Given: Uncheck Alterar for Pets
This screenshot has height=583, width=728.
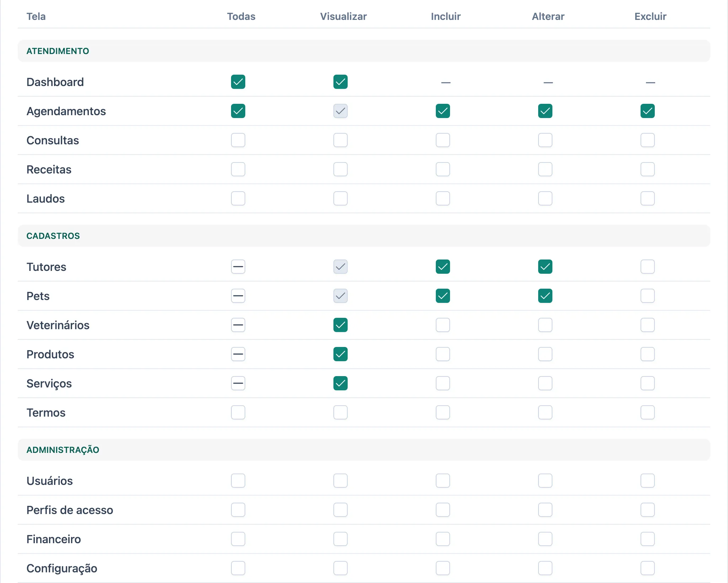Looking at the screenshot, I should (x=545, y=296).
